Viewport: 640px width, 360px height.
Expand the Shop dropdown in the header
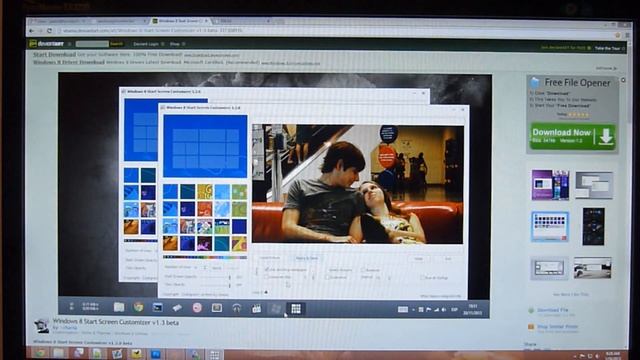pos(177,44)
